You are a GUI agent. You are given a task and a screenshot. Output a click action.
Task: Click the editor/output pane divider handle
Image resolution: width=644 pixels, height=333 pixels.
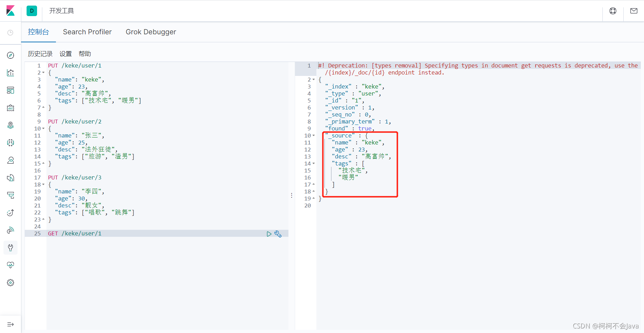[x=292, y=195]
